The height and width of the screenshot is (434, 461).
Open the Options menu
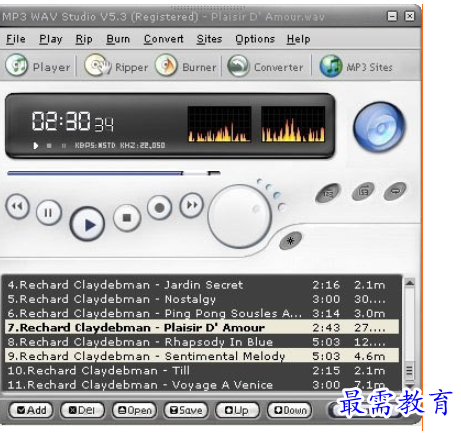255,39
